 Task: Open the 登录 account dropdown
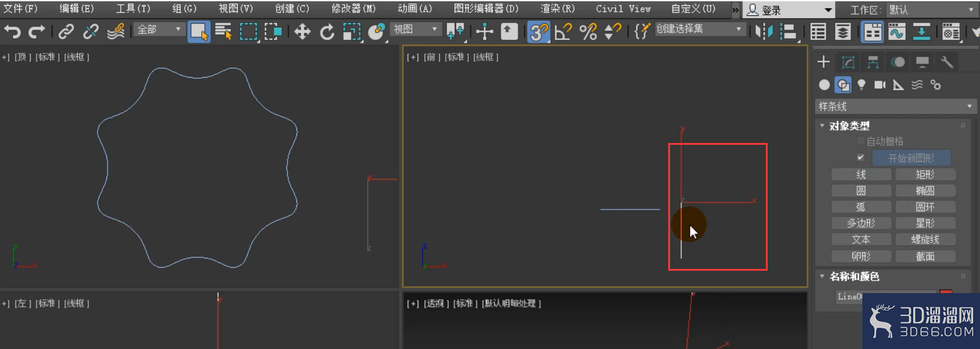[789, 10]
